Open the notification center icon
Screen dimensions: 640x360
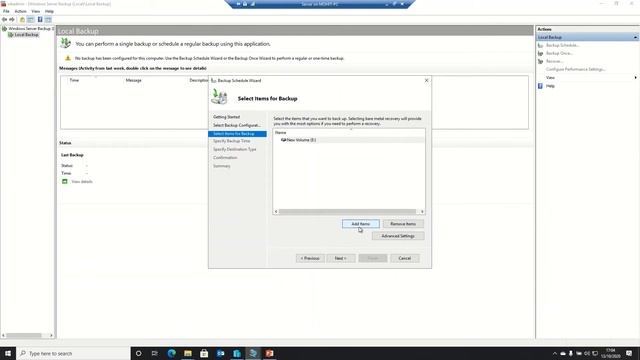[629, 353]
